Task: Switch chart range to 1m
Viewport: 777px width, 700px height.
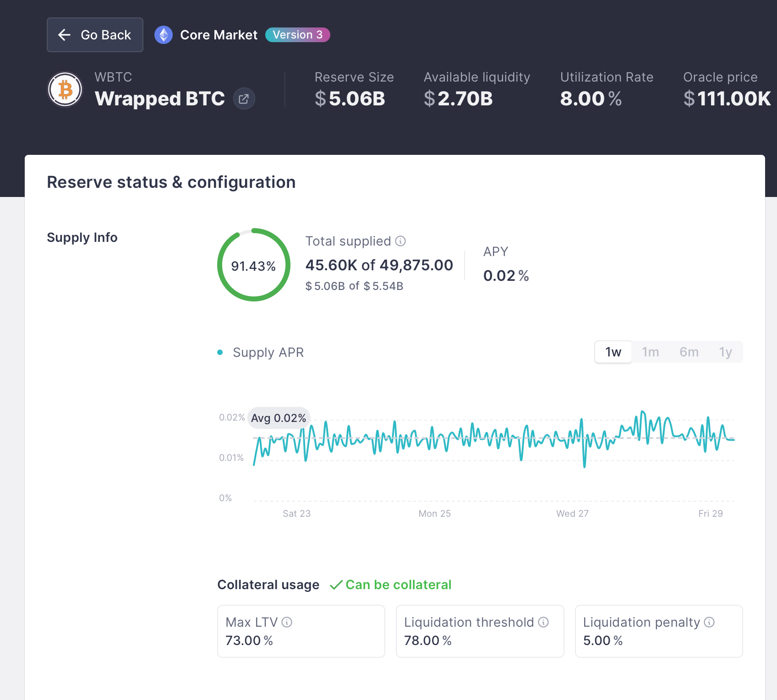Action: tap(650, 352)
